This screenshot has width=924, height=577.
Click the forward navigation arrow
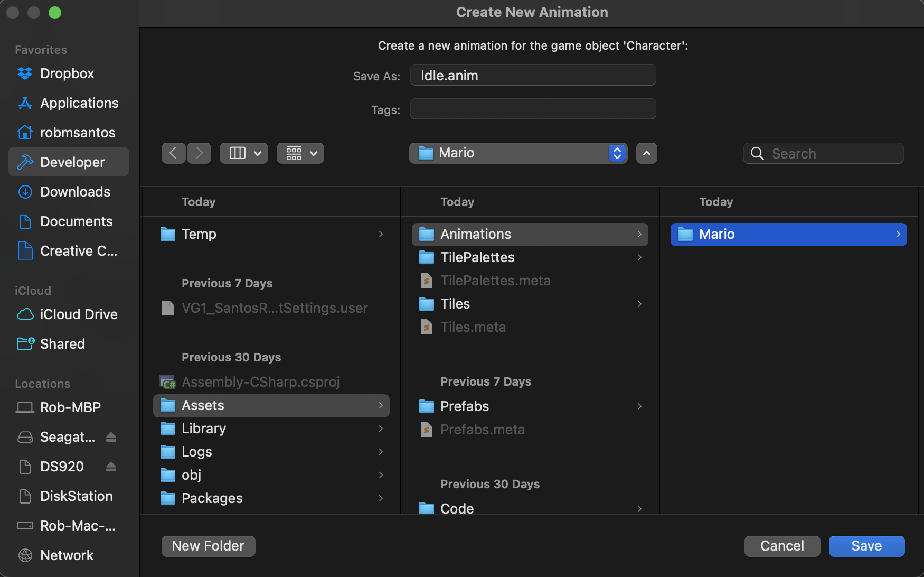coord(199,153)
